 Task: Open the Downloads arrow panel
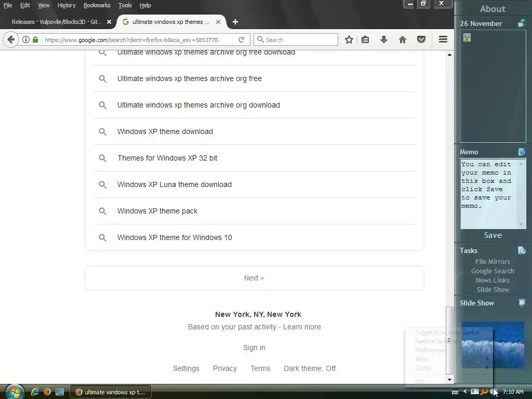[x=384, y=39]
